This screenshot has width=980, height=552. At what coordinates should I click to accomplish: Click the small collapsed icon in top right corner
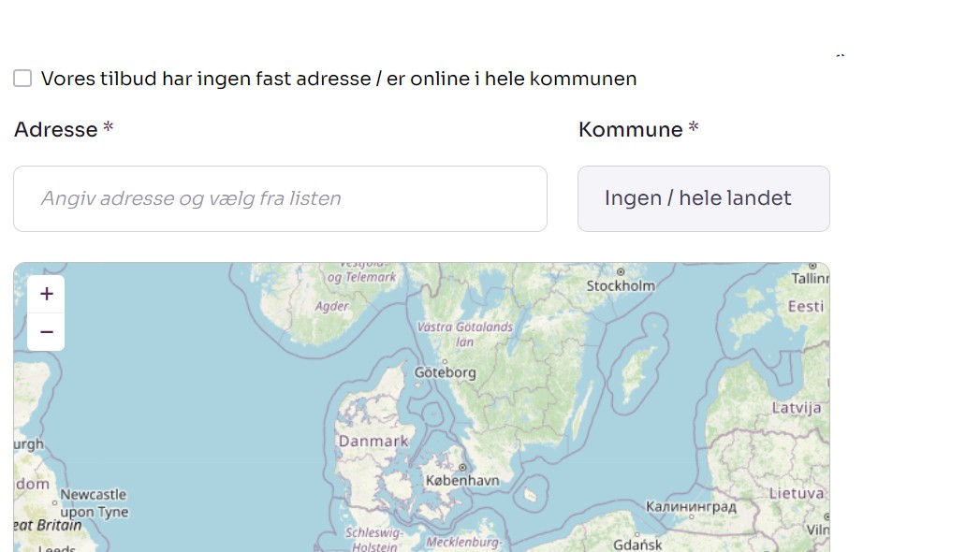click(x=840, y=54)
